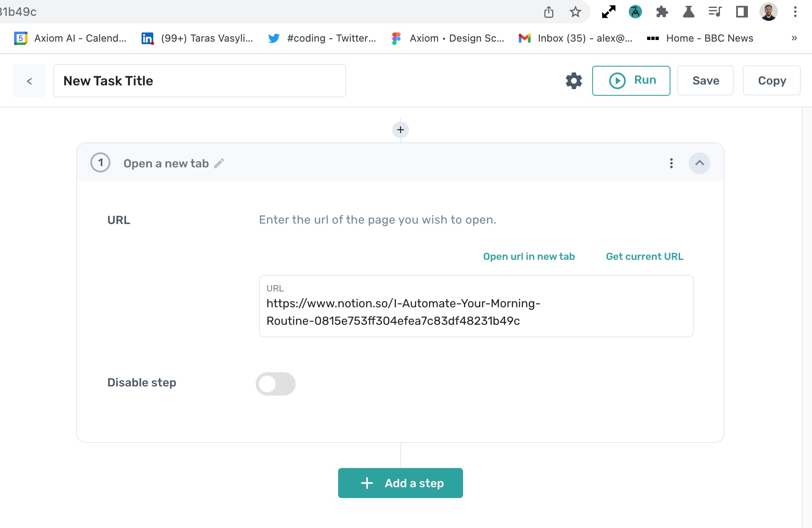Open Chrome side panel icon
Screen dimensions: 812x528
tap(742, 12)
